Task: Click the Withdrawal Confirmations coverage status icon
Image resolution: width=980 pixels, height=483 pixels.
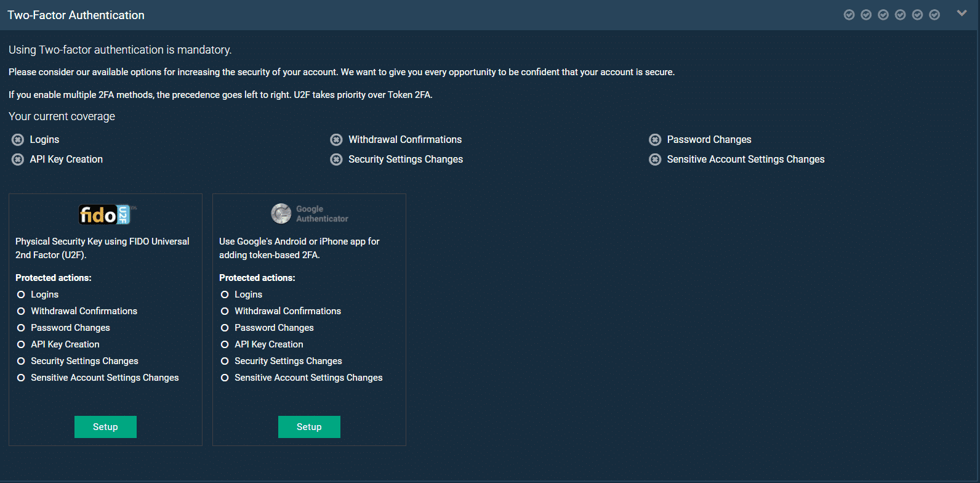Action: [x=336, y=140]
